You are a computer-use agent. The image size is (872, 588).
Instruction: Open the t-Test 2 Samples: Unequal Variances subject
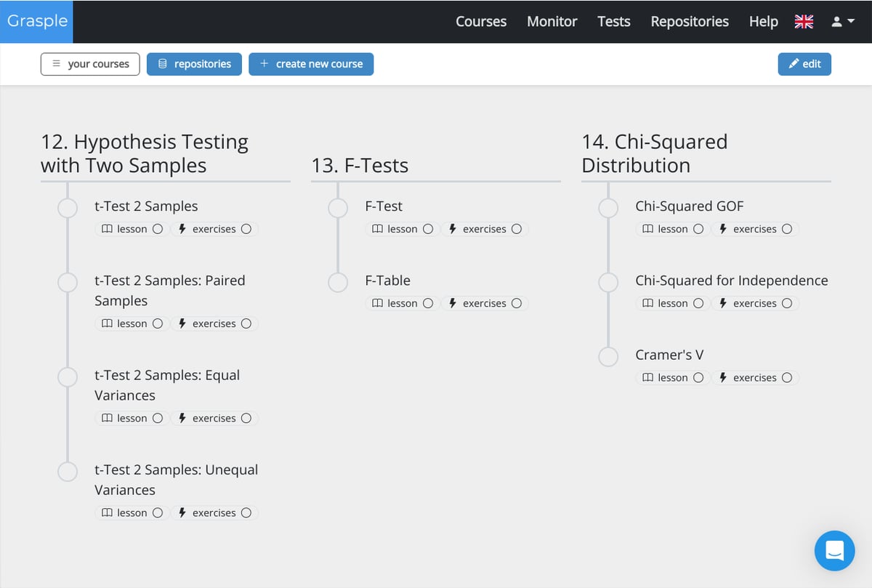[x=176, y=480]
